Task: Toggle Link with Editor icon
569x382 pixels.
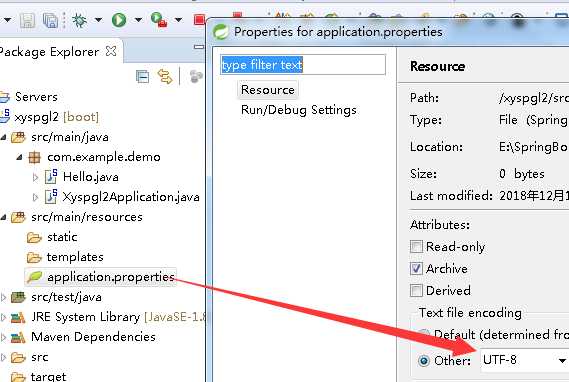Action: [165, 77]
